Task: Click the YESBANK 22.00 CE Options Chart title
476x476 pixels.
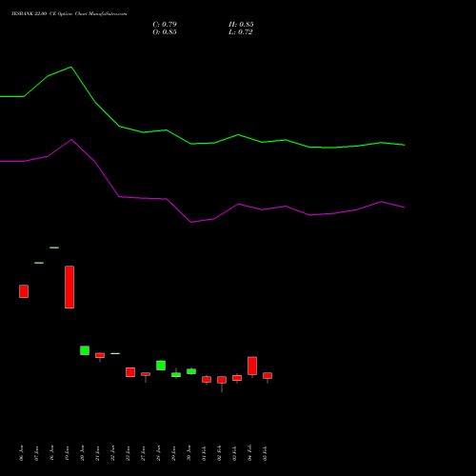Action: (x=69, y=13)
